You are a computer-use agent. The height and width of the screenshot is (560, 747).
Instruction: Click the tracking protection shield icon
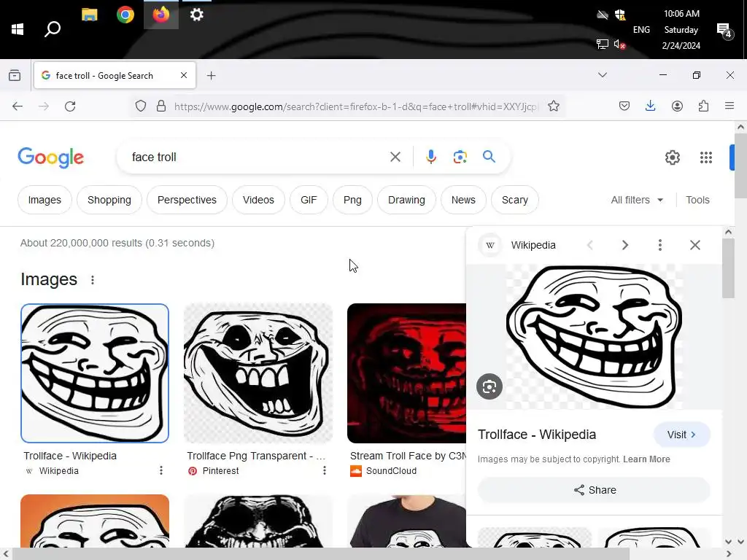[x=141, y=106]
